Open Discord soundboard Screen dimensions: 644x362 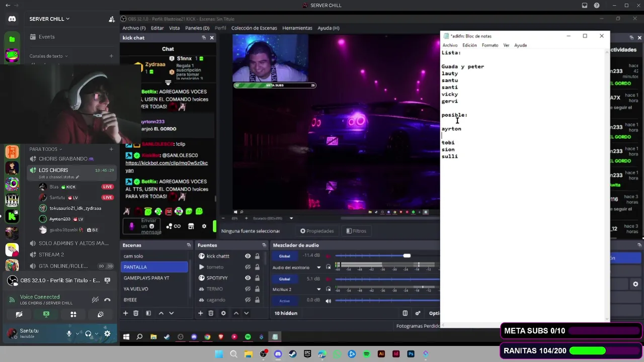pos(101,314)
